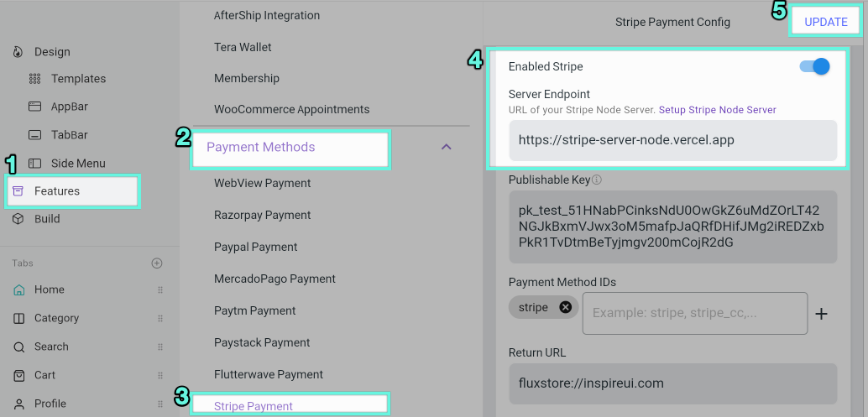Click the Server Endpoint URL field
868x417 pixels.
point(673,140)
